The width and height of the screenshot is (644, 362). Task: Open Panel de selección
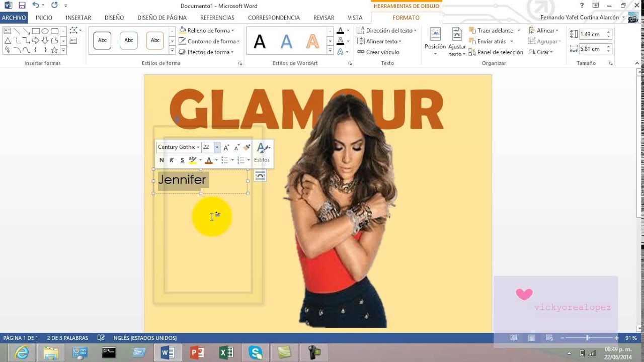tap(496, 52)
